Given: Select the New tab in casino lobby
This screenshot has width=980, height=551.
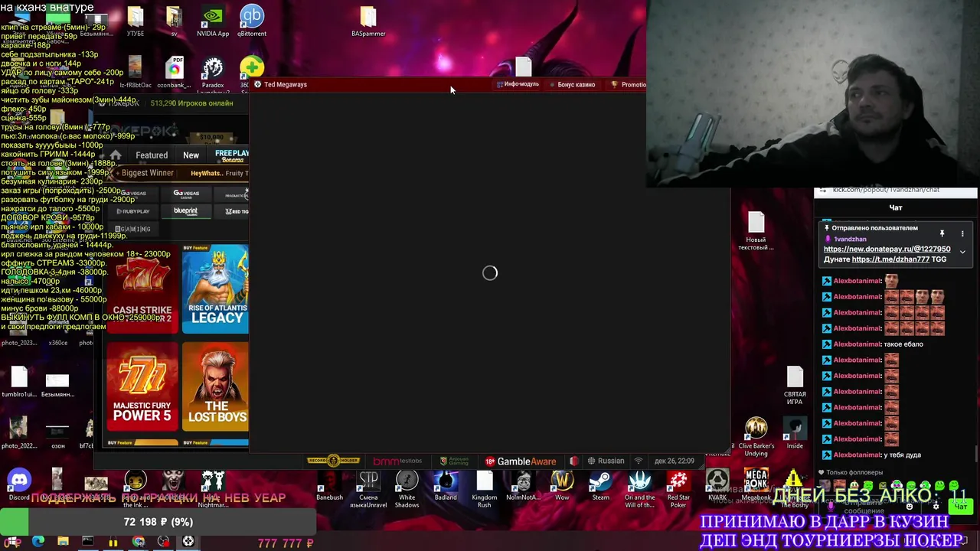Looking at the screenshot, I should pos(191,155).
